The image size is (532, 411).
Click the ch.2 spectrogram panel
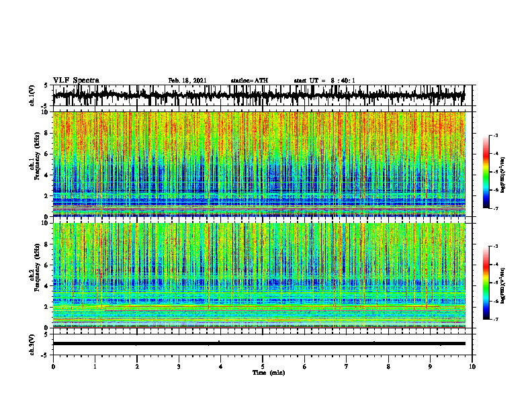tap(259, 275)
